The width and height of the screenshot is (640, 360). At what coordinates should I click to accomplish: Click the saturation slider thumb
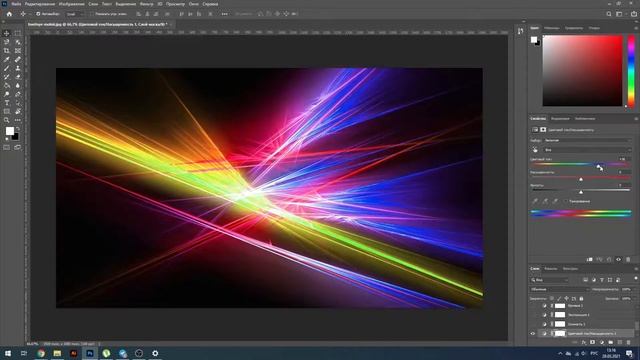coord(581,179)
